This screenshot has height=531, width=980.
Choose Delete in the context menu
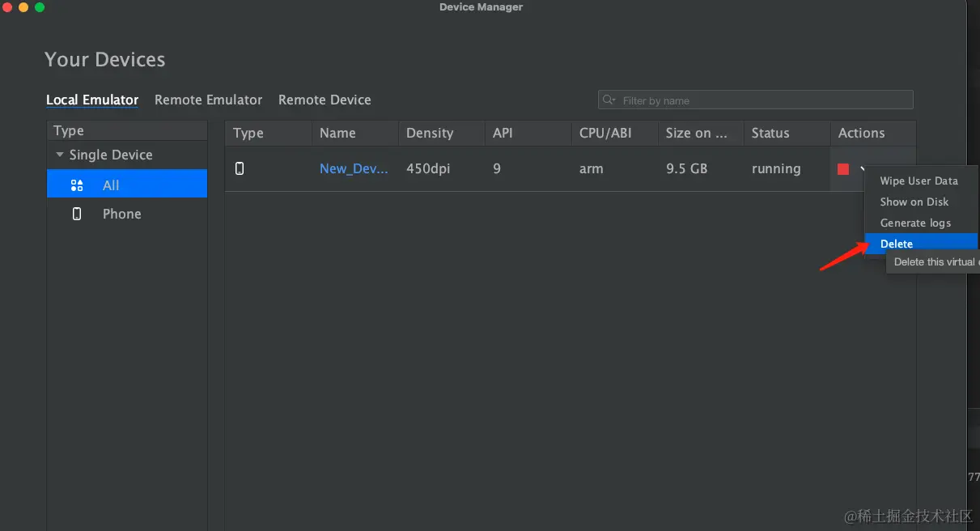tap(922, 244)
